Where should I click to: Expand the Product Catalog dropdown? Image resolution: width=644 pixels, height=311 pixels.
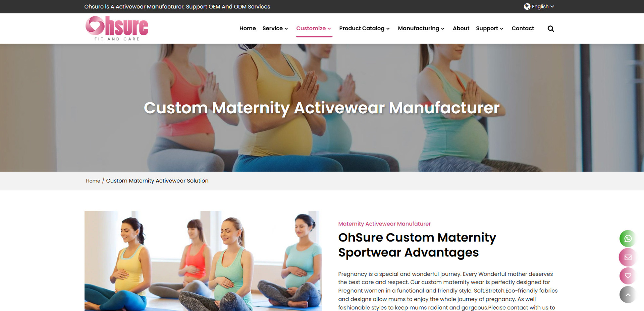(364, 29)
